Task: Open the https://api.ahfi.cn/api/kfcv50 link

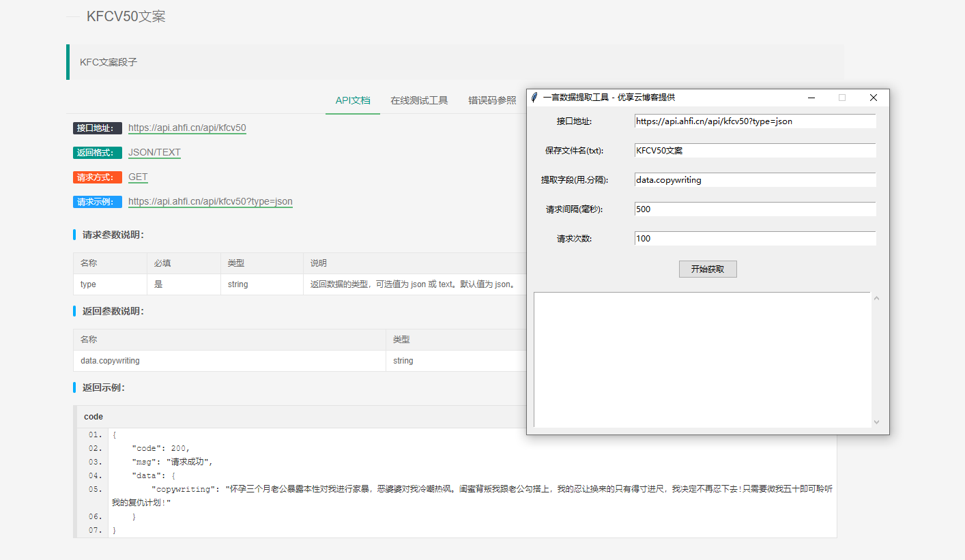Action: pos(187,128)
